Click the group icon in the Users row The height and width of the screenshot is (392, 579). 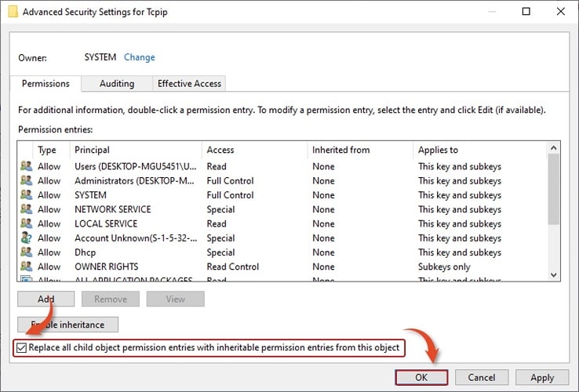click(x=26, y=166)
